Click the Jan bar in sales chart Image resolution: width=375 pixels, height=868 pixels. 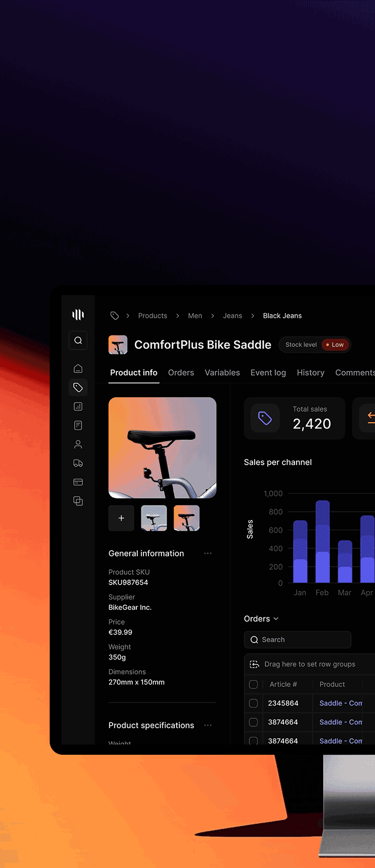click(300, 551)
